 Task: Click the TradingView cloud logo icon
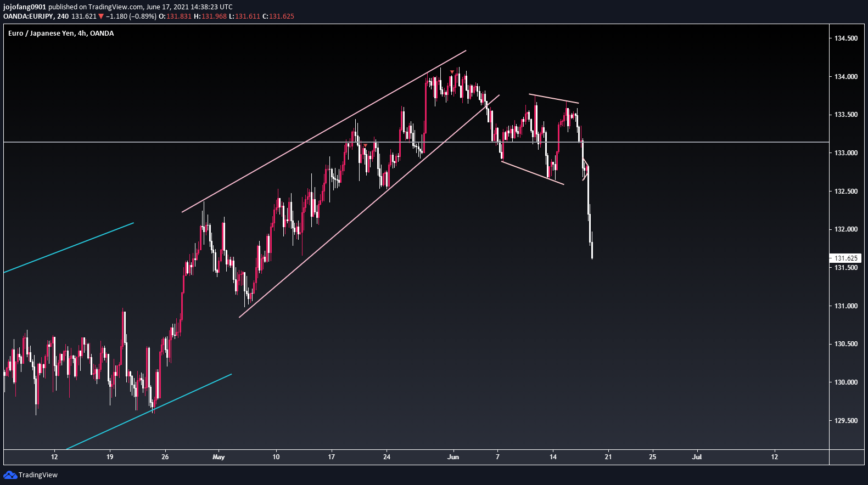click(x=10, y=475)
